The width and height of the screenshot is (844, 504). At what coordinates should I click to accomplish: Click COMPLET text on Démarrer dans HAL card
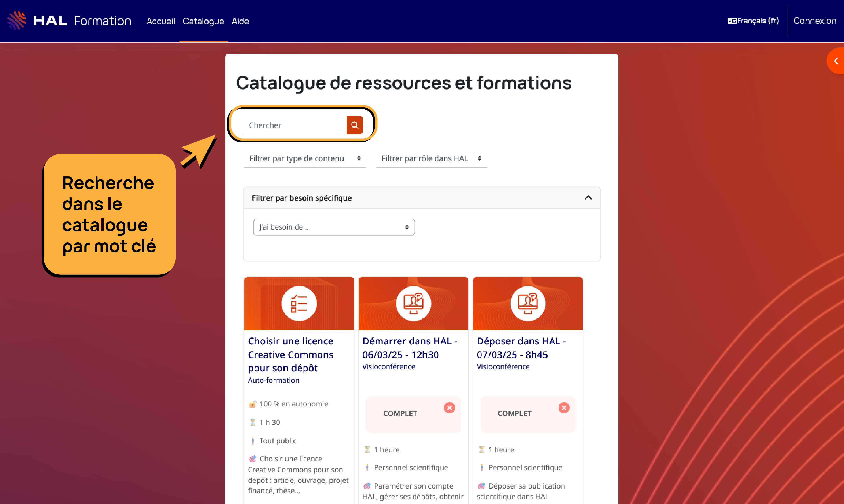pyautogui.click(x=400, y=413)
